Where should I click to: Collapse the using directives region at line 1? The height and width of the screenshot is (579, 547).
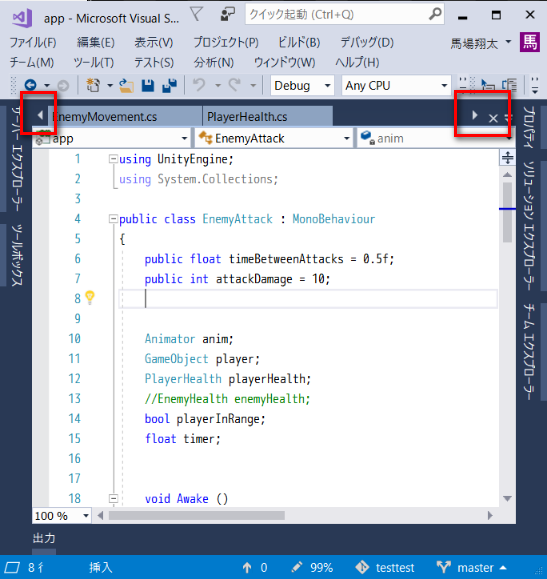pyautogui.click(x=113, y=159)
